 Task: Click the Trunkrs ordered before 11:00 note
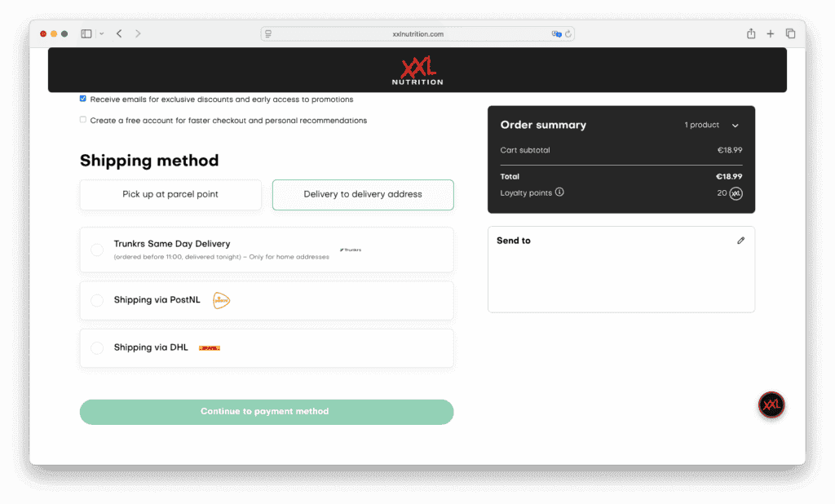click(x=222, y=257)
